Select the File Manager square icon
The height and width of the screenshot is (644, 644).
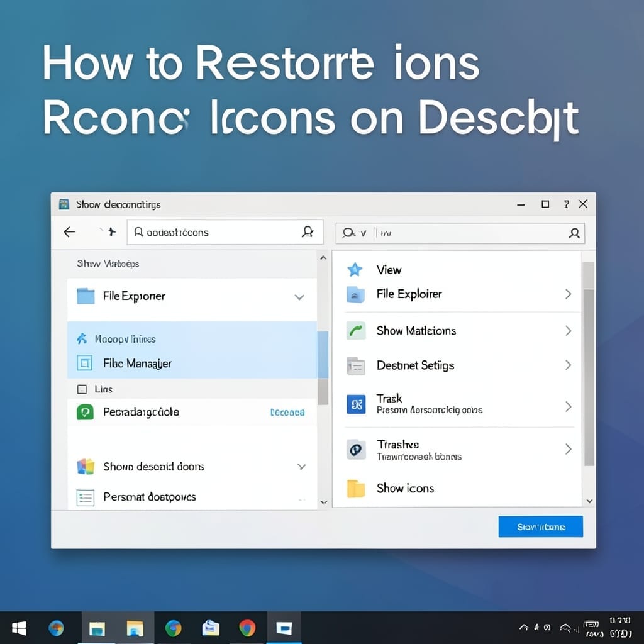point(85,363)
